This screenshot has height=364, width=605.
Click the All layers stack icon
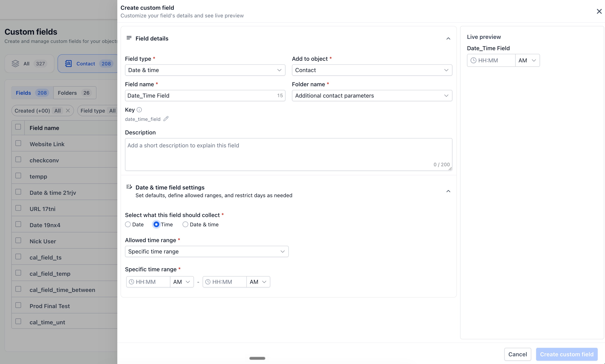coord(15,64)
